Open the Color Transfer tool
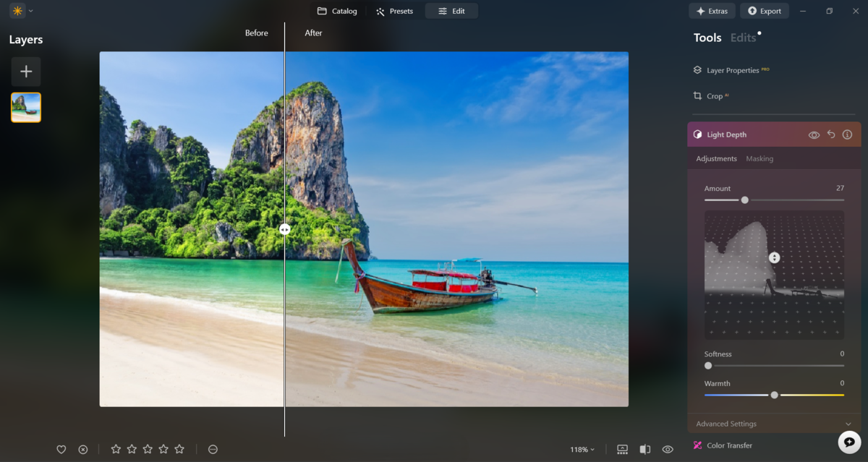 tap(729, 445)
